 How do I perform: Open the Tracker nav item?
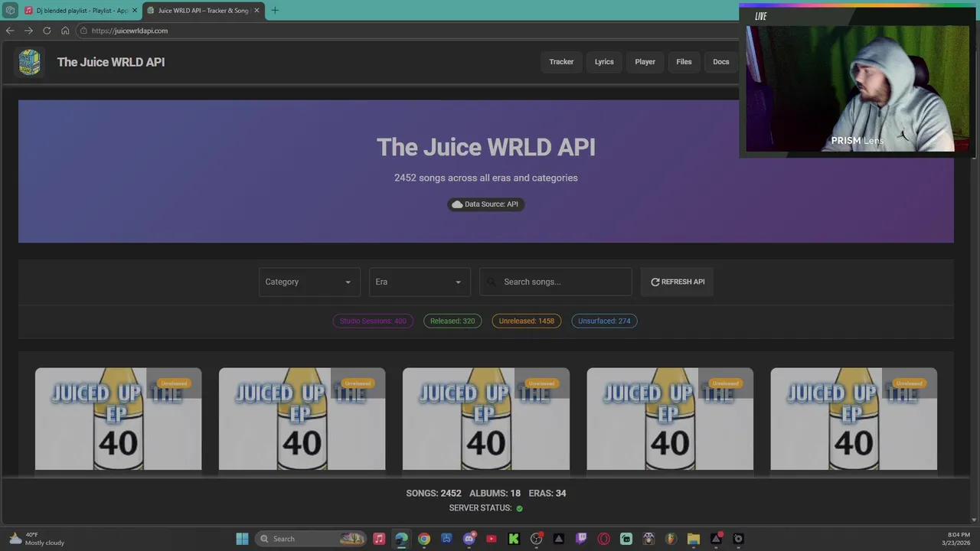(x=561, y=62)
